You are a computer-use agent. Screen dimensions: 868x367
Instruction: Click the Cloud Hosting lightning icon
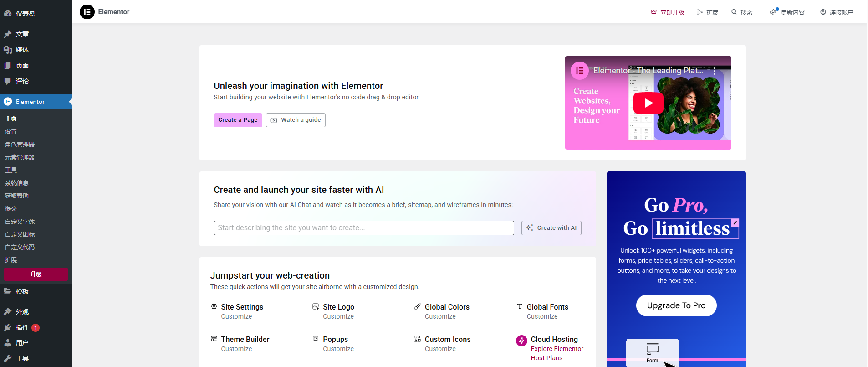point(521,341)
